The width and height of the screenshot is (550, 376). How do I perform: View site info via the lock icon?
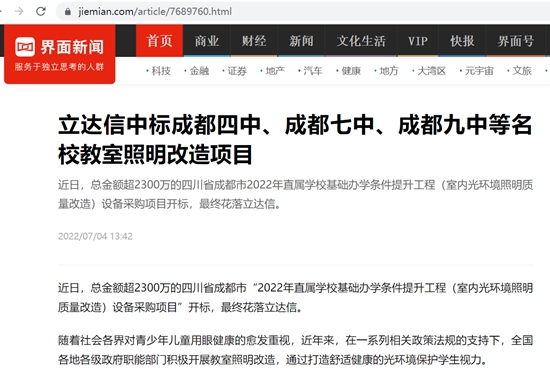pos(68,12)
